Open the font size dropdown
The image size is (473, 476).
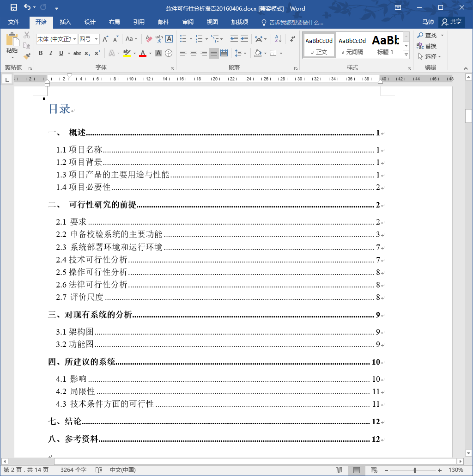96,39
